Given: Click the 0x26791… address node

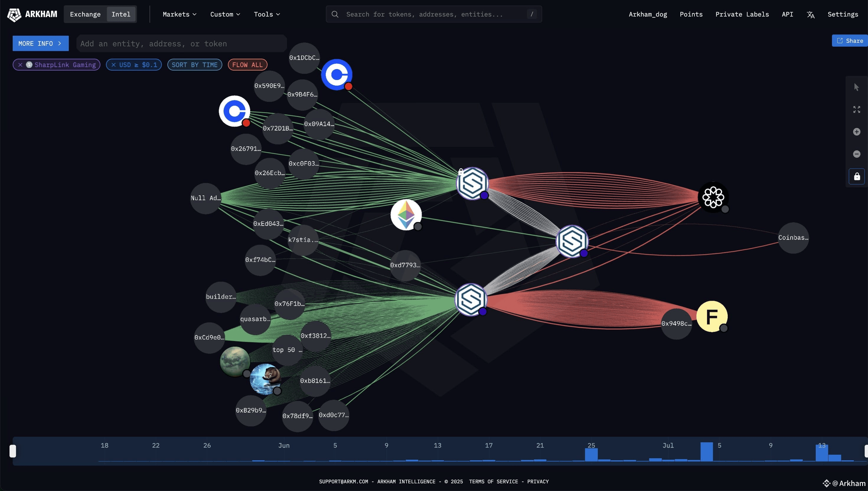Looking at the screenshot, I should pyautogui.click(x=246, y=149).
